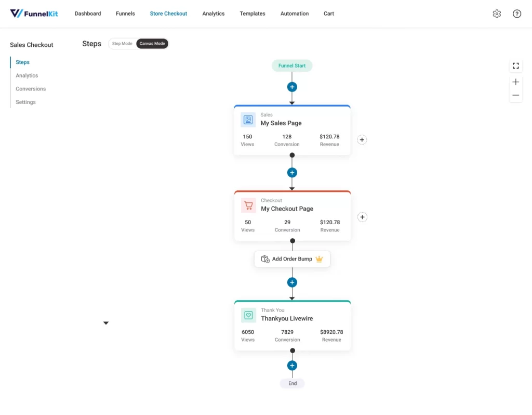Open Conversions in the sidebar

coord(31,89)
